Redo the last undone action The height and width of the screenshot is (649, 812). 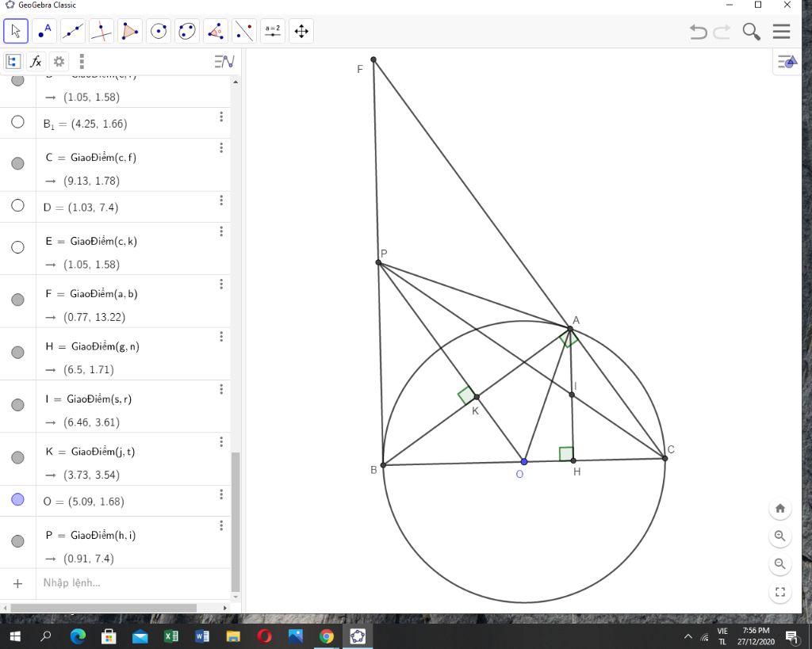(722, 32)
